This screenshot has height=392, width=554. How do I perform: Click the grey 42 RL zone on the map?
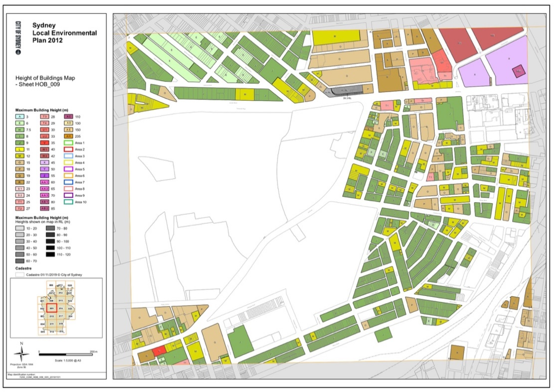click(346, 90)
